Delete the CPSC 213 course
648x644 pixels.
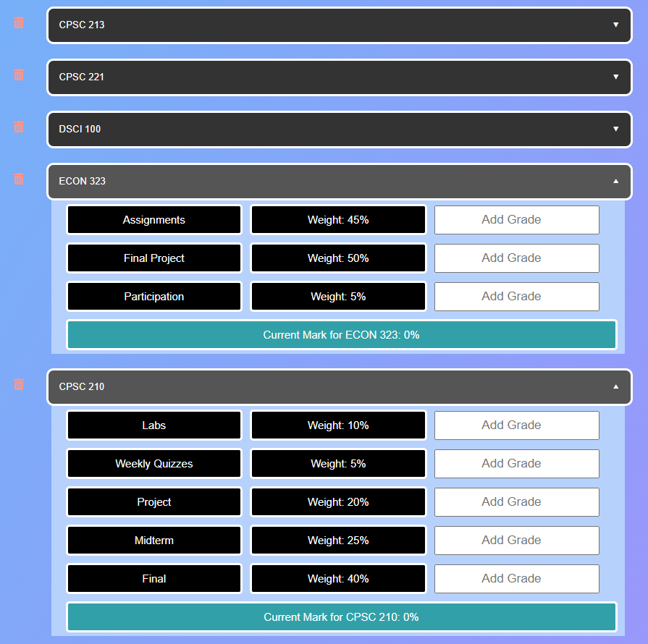(x=17, y=22)
